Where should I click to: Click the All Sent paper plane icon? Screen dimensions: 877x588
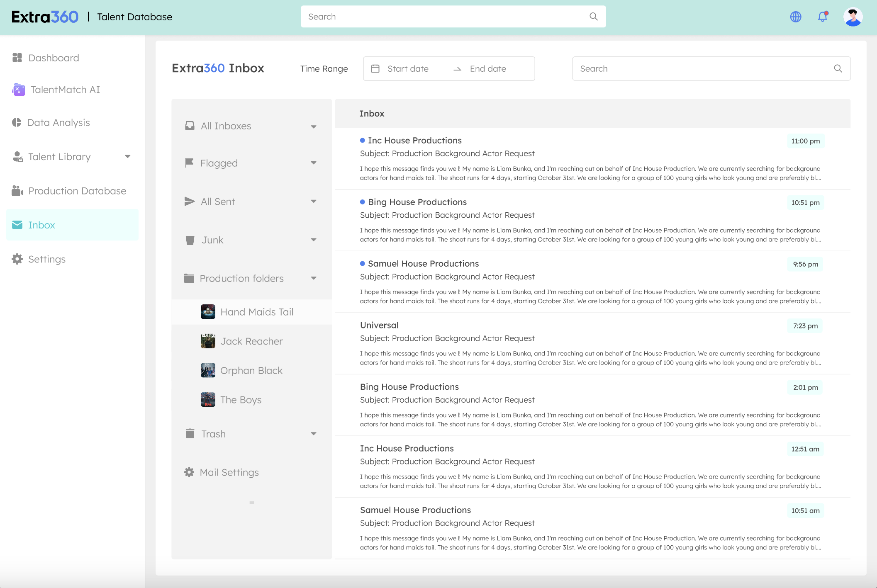tap(190, 202)
